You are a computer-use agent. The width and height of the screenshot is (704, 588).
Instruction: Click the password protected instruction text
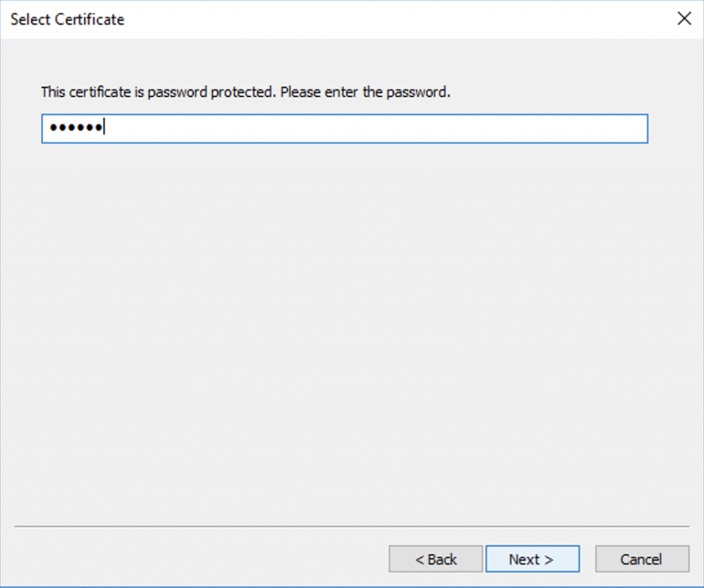click(x=245, y=91)
